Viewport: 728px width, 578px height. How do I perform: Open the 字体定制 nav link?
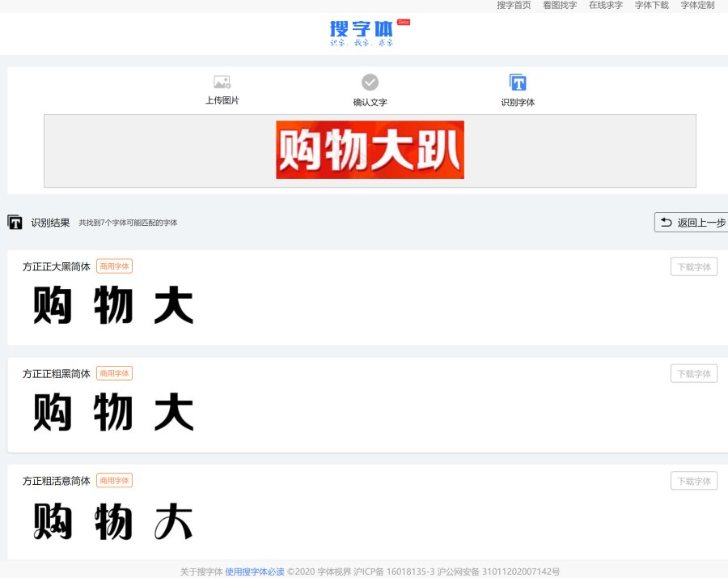coord(697,5)
